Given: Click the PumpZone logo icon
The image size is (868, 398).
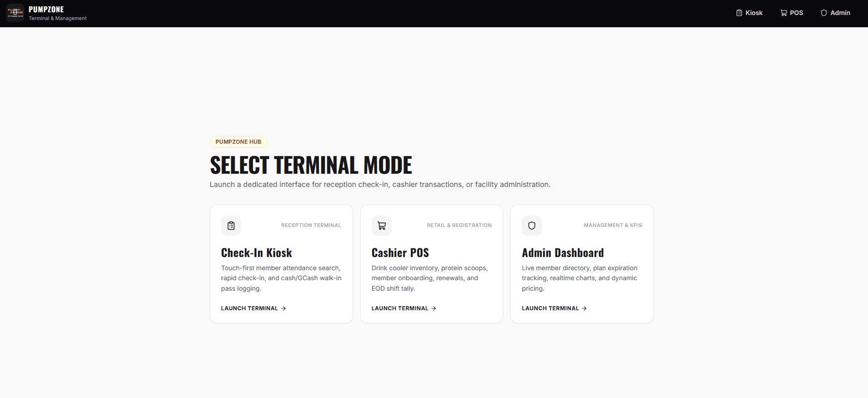Looking at the screenshot, I should pyautogui.click(x=15, y=13).
